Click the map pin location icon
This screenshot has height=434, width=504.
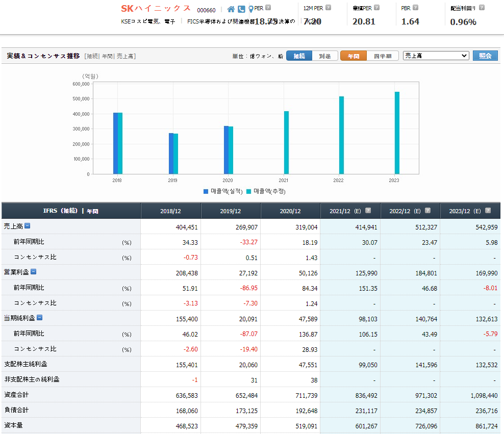click(250, 9)
